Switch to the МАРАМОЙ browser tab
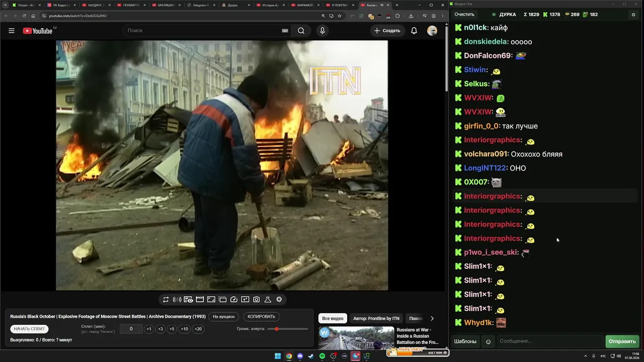The height and width of the screenshot is (362, 644). click(x=306, y=5)
